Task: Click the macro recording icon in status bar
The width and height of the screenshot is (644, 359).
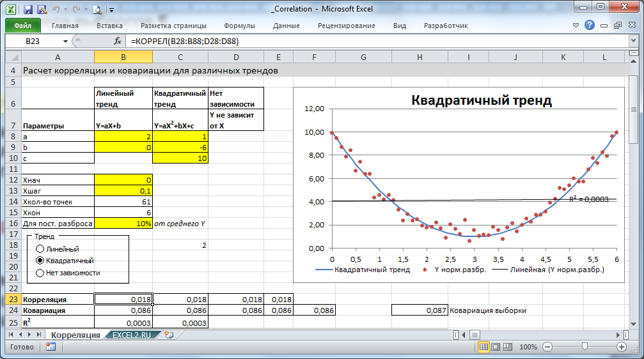Action: click(x=51, y=347)
